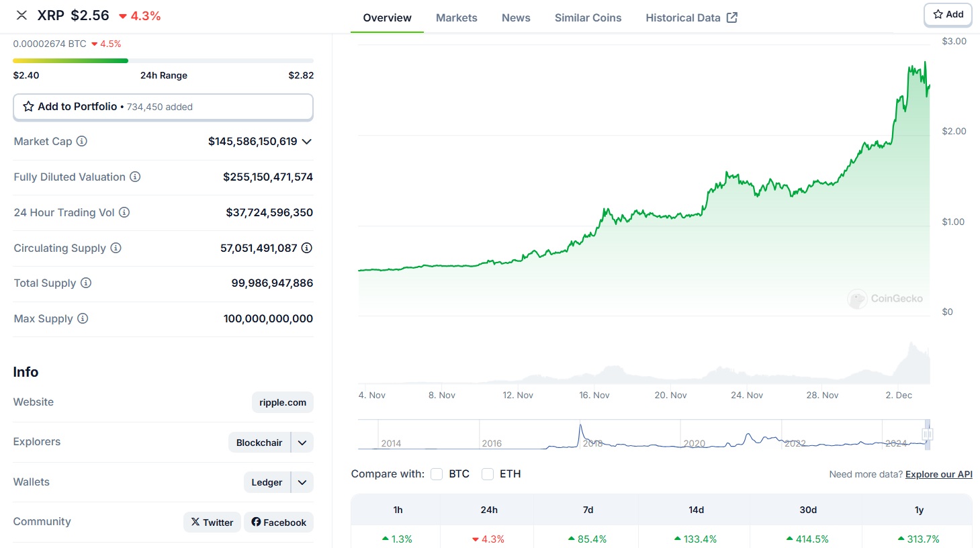This screenshot has width=980, height=548.
Task: Check the BTC compare checkbox
Action: (437, 474)
